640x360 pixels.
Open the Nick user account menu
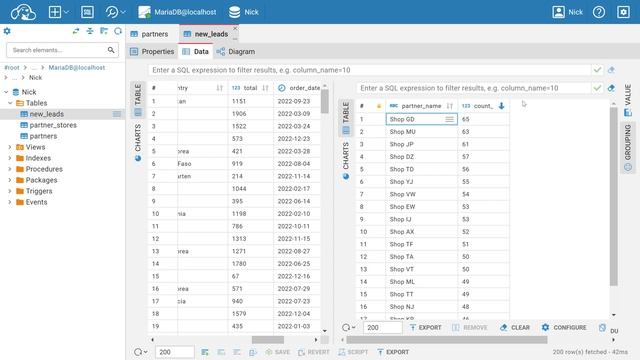point(567,12)
